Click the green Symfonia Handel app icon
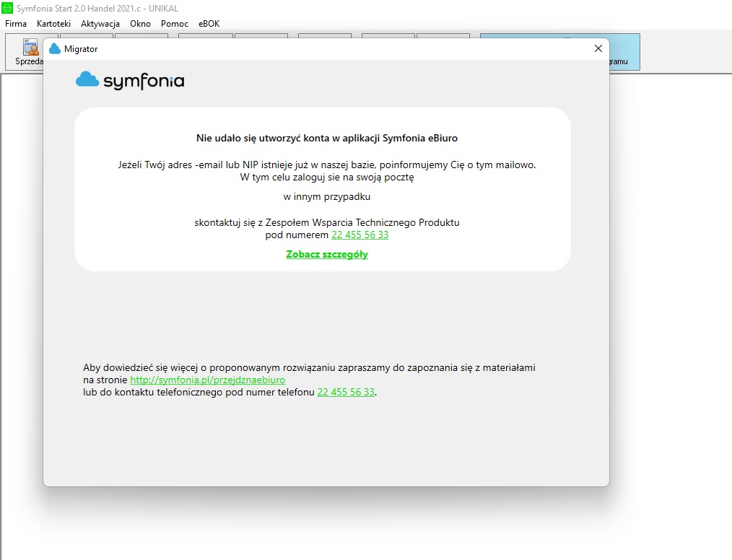 [7, 8]
